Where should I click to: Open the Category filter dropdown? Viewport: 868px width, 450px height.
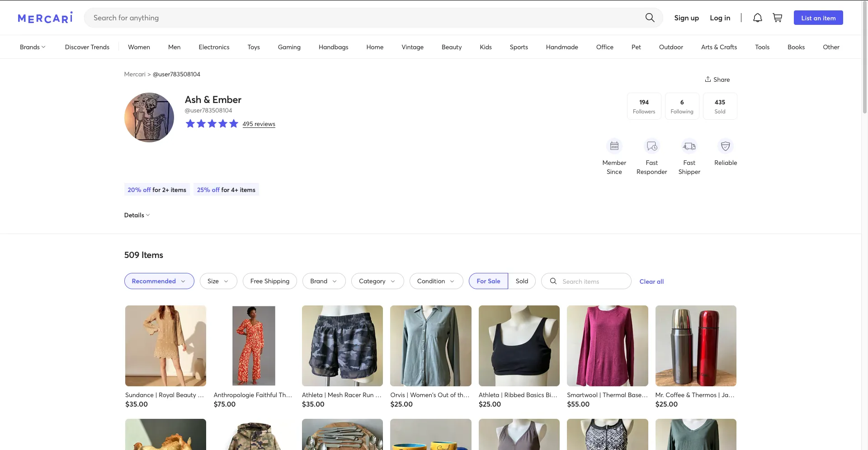377,281
